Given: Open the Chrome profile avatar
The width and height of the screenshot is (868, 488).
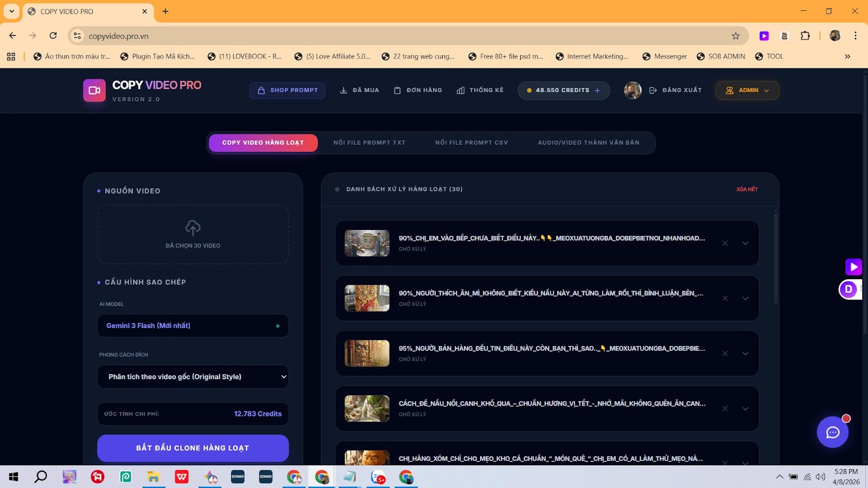Looking at the screenshot, I should (x=835, y=36).
